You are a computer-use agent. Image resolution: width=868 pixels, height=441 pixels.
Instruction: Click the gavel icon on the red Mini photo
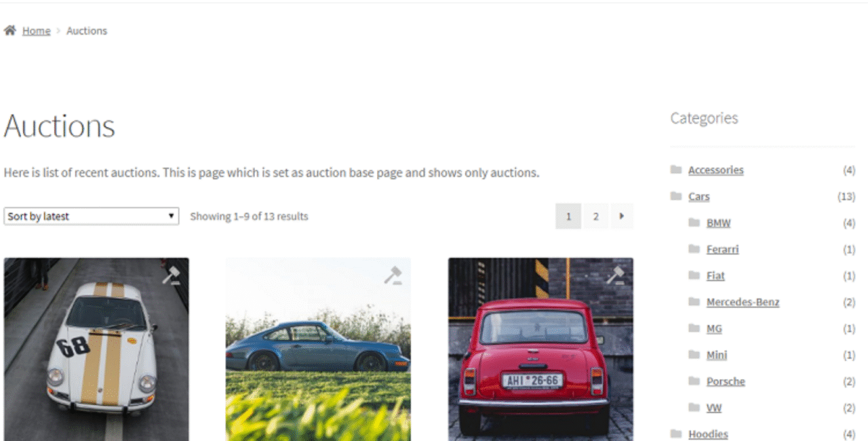pyautogui.click(x=615, y=275)
